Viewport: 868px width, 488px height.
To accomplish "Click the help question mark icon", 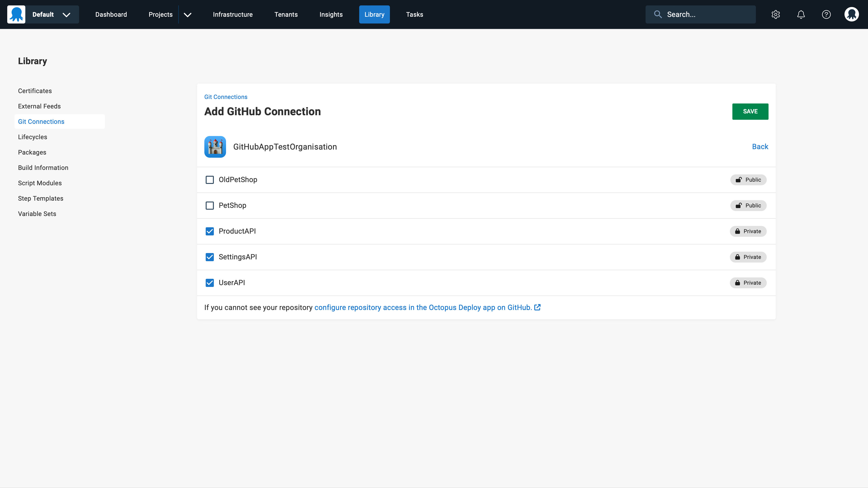I will coord(826,14).
